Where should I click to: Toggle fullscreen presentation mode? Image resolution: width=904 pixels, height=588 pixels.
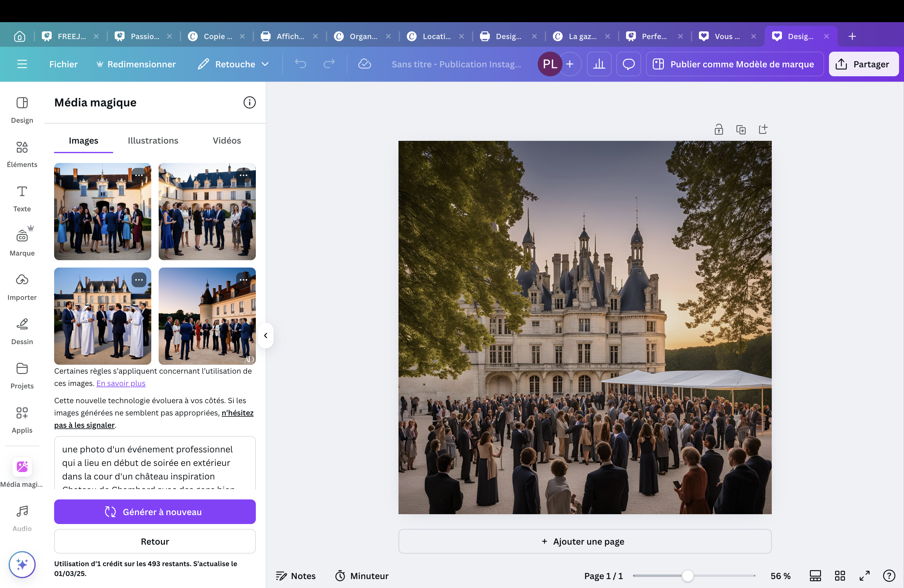coord(865,576)
